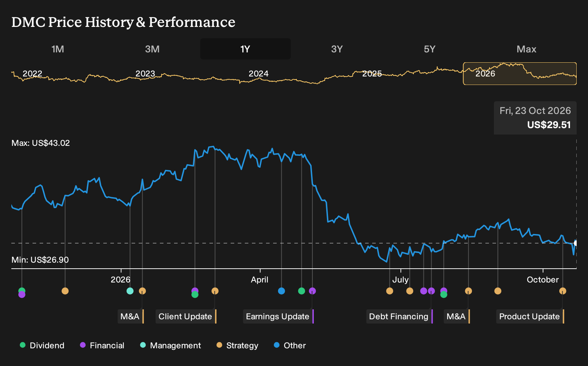Click the 'DMC Price History & Performance' heading
This screenshot has width=588, height=366.
tap(123, 22)
